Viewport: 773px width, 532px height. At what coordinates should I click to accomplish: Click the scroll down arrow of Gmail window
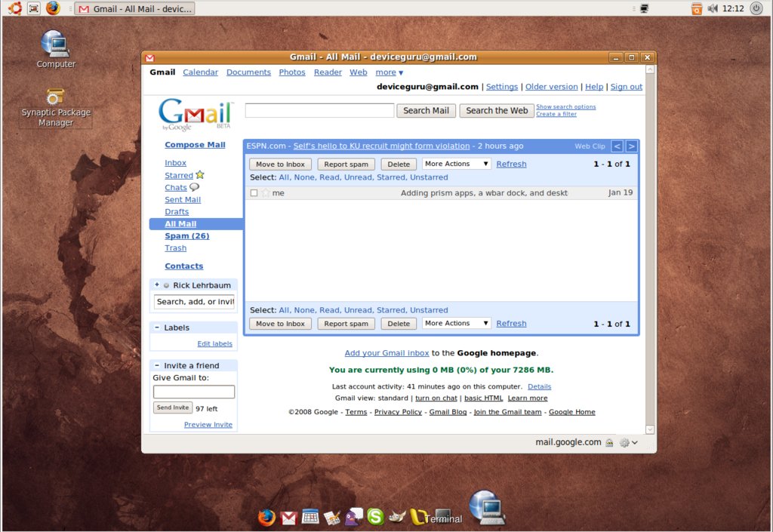tap(650, 429)
